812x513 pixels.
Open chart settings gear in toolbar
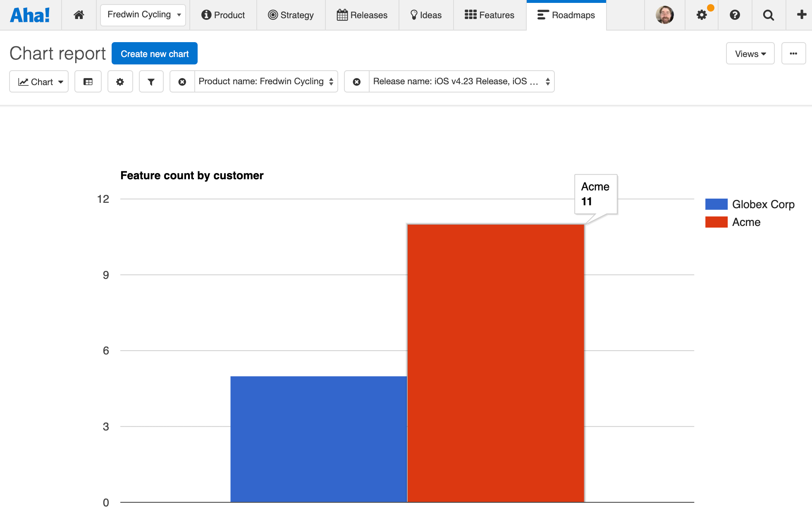[x=120, y=82]
